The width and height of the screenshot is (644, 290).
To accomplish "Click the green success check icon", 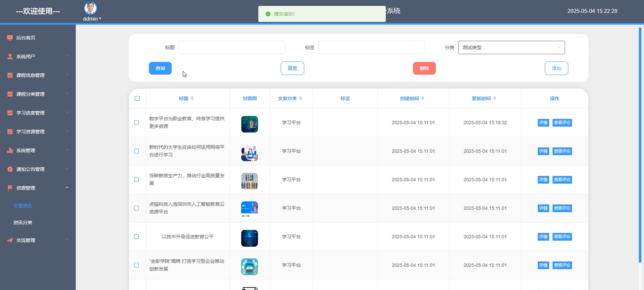I will tap(268, 14).
